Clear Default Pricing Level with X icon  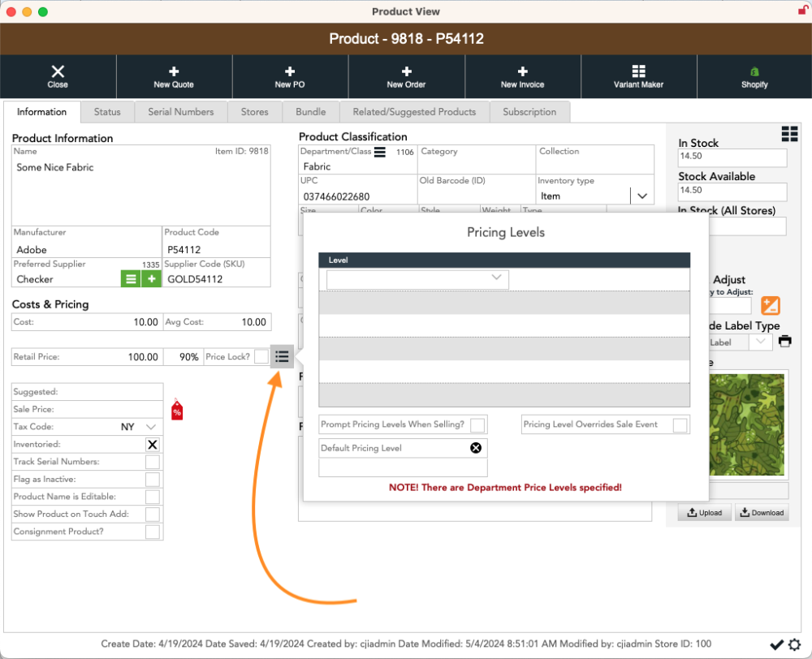[x=476, y=448]
